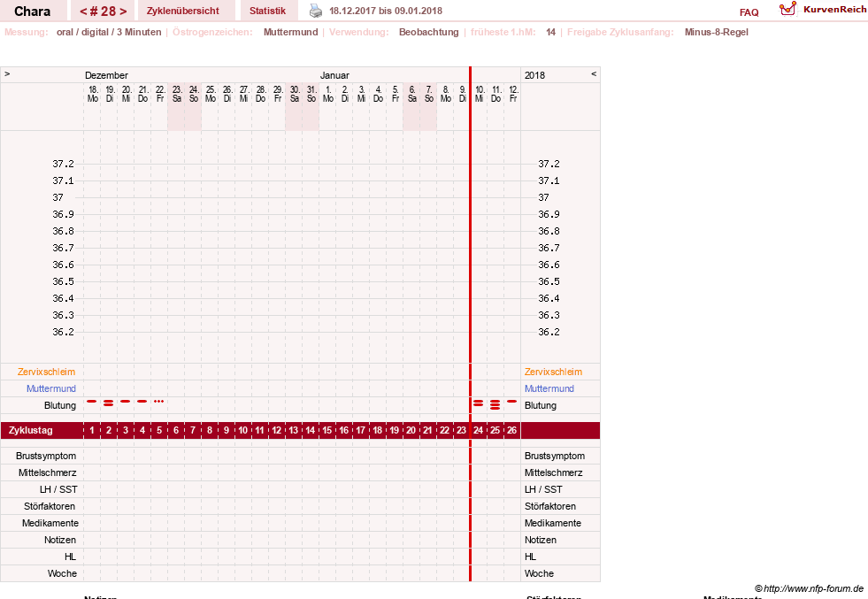868x599 pixels.
Task: Click the 2018 year header
Action: (x=534, y=74)
